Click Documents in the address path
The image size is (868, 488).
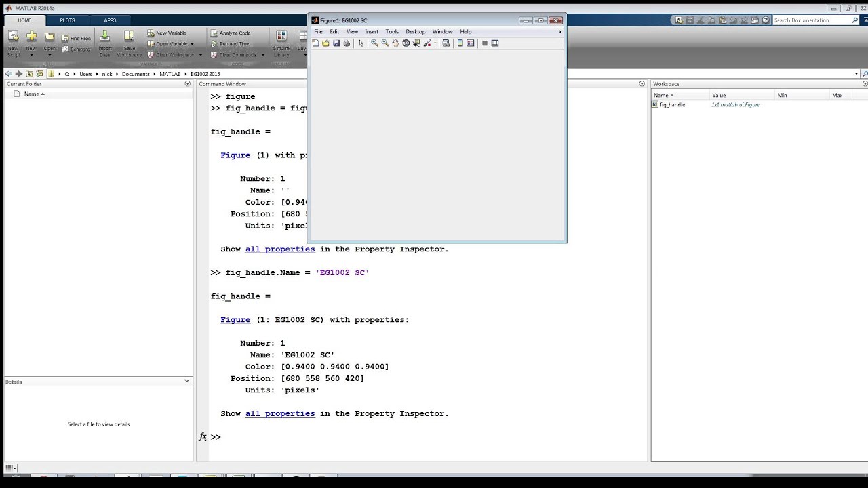[136, 74]
